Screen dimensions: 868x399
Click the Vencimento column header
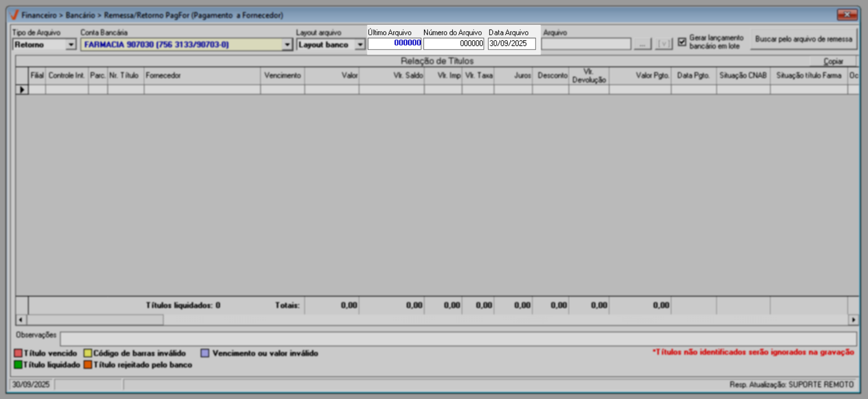(x=282, y=76)
